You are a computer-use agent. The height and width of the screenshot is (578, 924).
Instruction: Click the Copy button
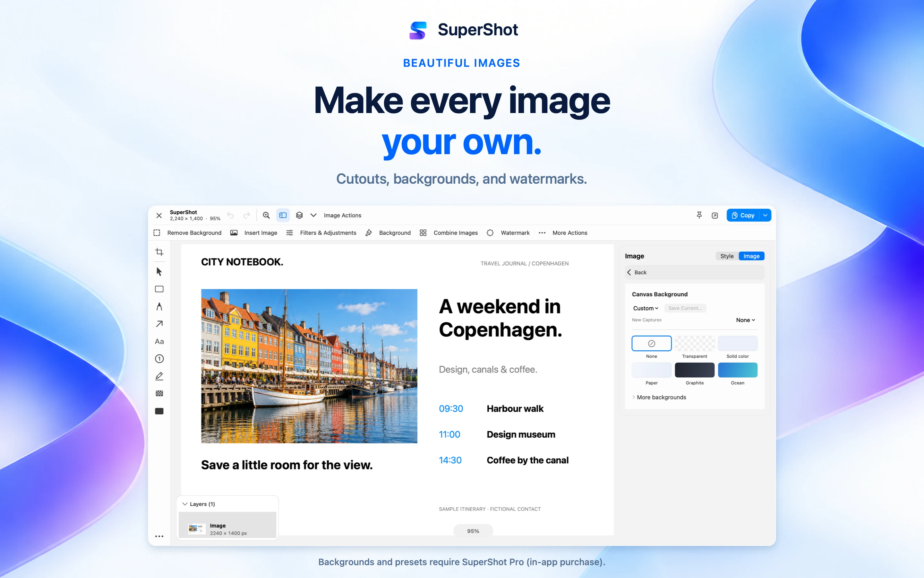coord(743,215)
